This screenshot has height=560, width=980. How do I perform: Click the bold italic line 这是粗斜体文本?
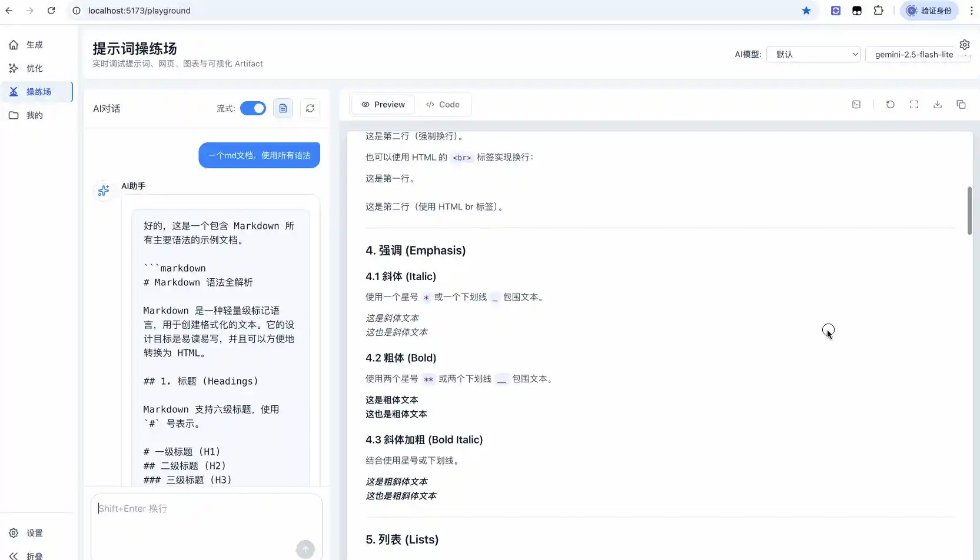click(397, 482)
